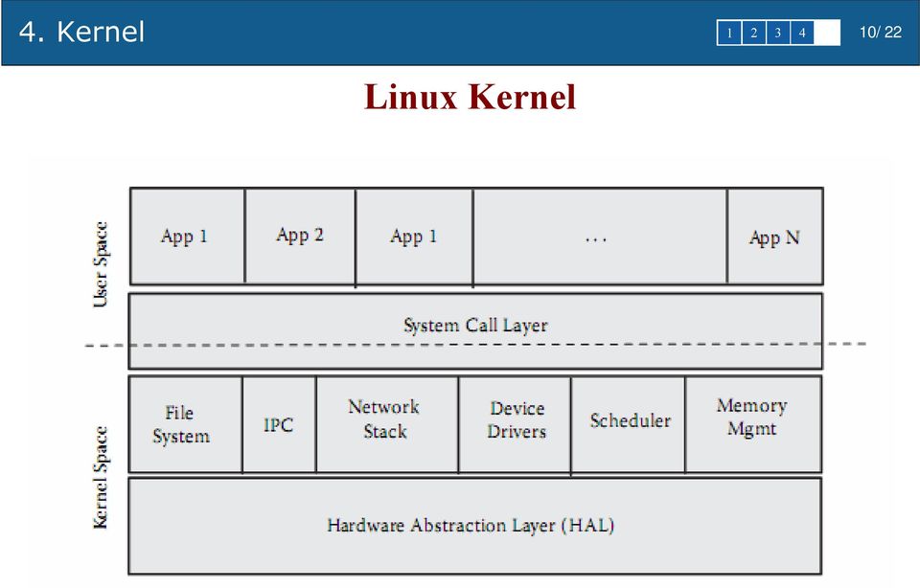The image size is (920, 588).
Task: Click the 'File System' block
Action: 185,424
